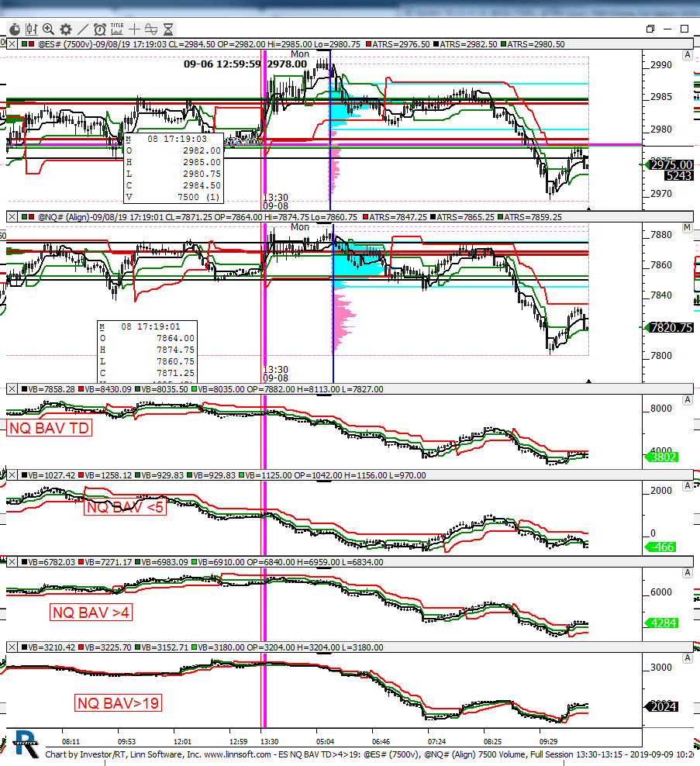Toggle A scale button on NQ BAV >4 pane
The height and width of the screenshot is (766, 700).
pyautogui.click(x=688, y=573)
